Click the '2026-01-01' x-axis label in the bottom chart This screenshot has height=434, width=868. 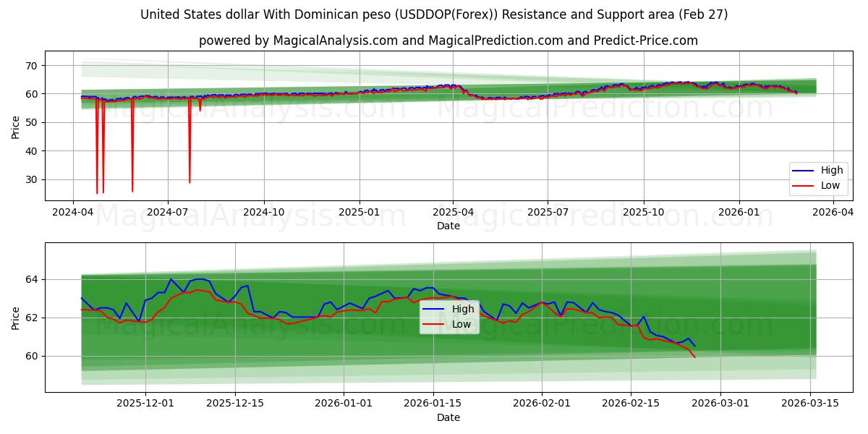click(344, 404)
